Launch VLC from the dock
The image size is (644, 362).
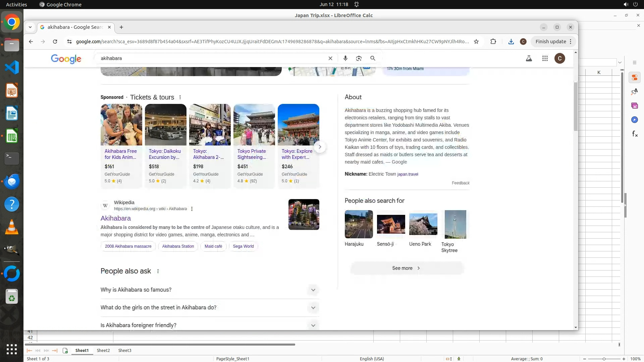click(x=12, y=227)
